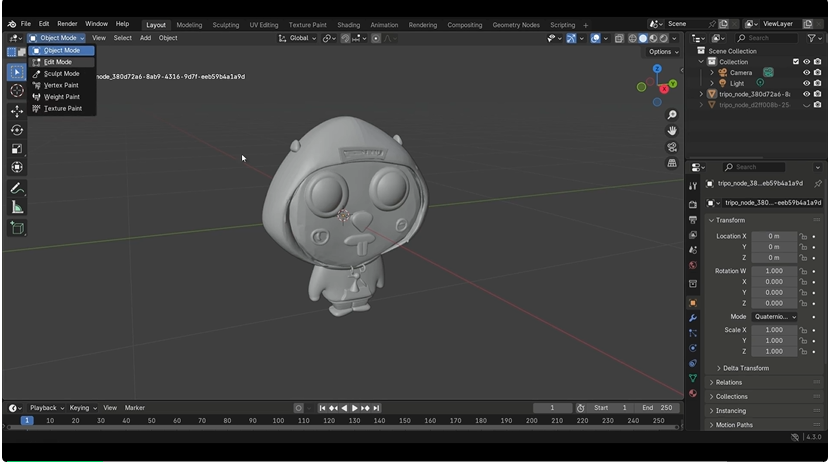The height and width of the screenshot is (464, 831).
Task: Open the Marker menu in timeline
Action: (x=135, y=408)
